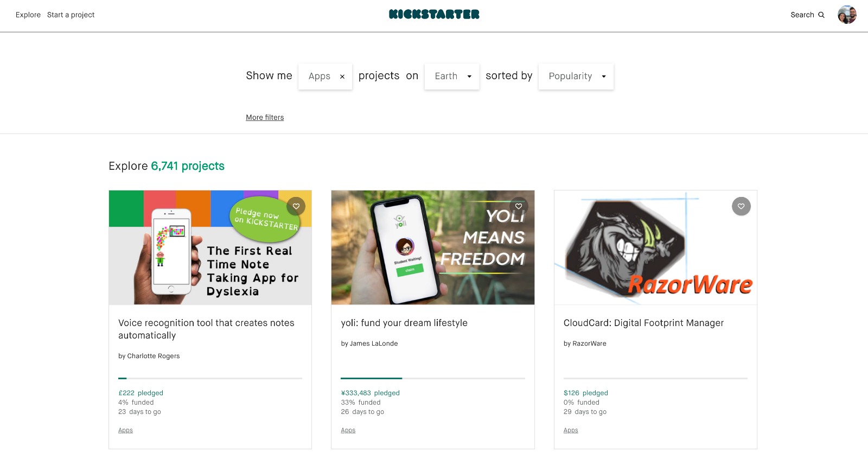Open the RazorWare project thumbnail
Screen dimensions: 868x465
tap(655, 247)
